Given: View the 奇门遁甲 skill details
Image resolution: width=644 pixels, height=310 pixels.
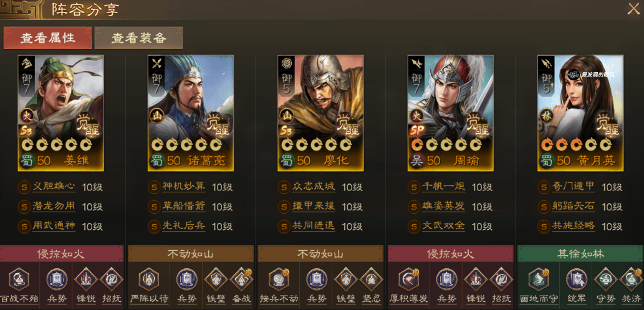Looking at the screenshot, I should click(574, 187).
